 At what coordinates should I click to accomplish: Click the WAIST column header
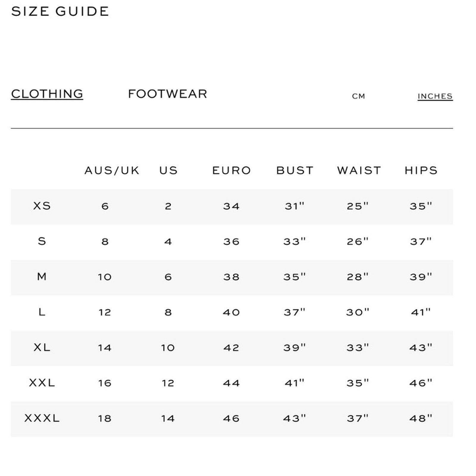click(359, 170)
